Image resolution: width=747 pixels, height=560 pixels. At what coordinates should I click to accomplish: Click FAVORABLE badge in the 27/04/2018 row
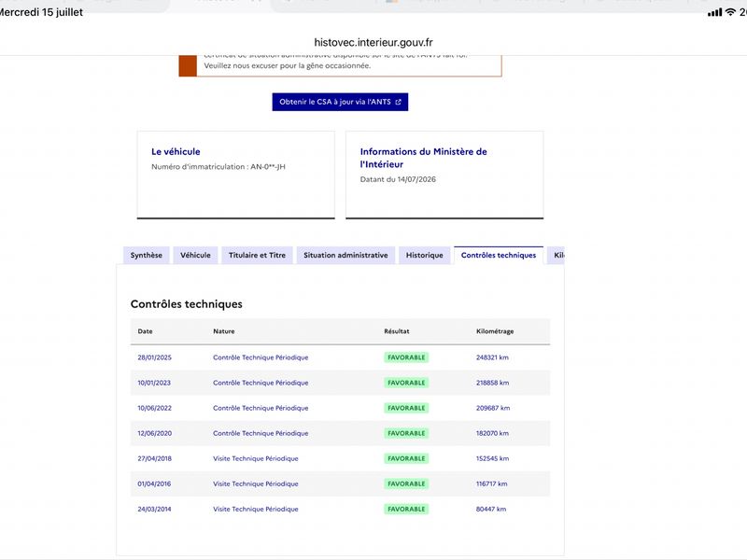click(406, 458)
